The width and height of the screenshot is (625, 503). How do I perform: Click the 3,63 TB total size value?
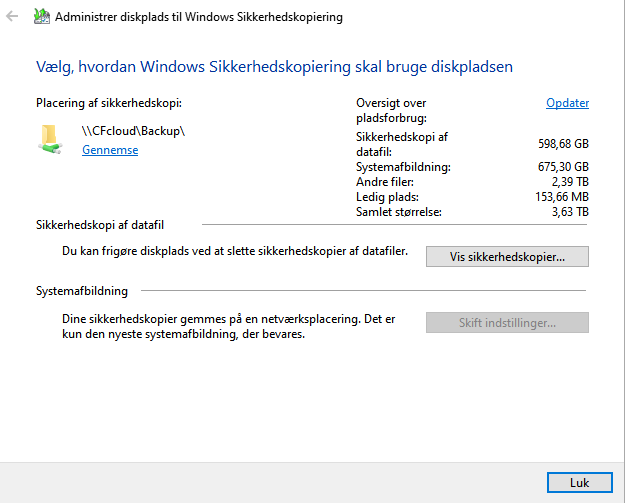[570, 212]
